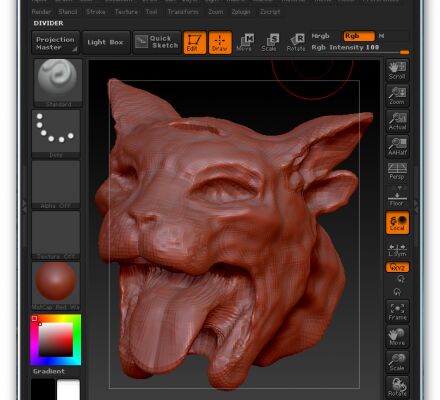This screenshot has height=400, width=440.
Task: Open the Light Box browser
Action: pyautogui.click(x=106, y=43)
